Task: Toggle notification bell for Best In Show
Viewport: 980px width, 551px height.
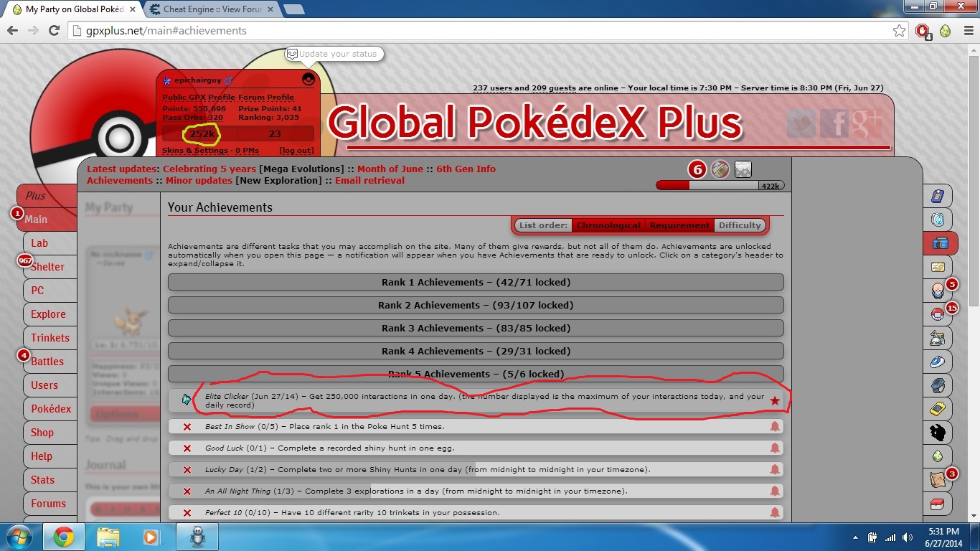Action: click(x=775, y=427)
